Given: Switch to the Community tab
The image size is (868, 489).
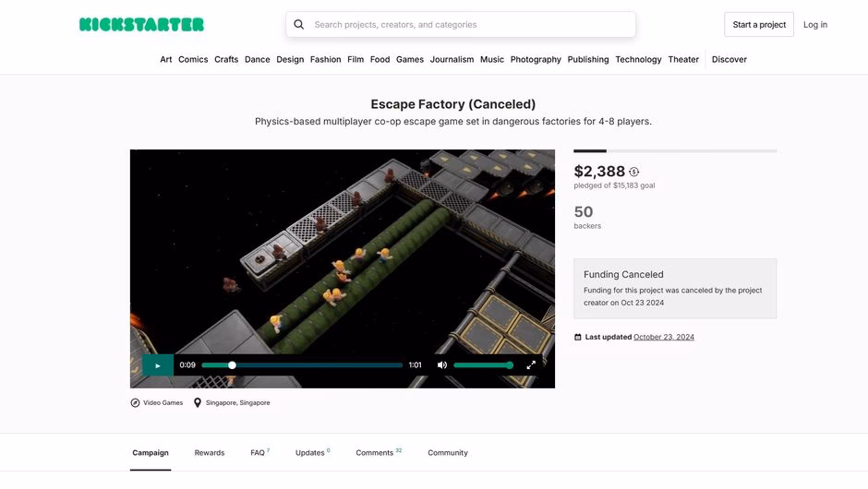Looking at the screenshot, I should (448, 452).
